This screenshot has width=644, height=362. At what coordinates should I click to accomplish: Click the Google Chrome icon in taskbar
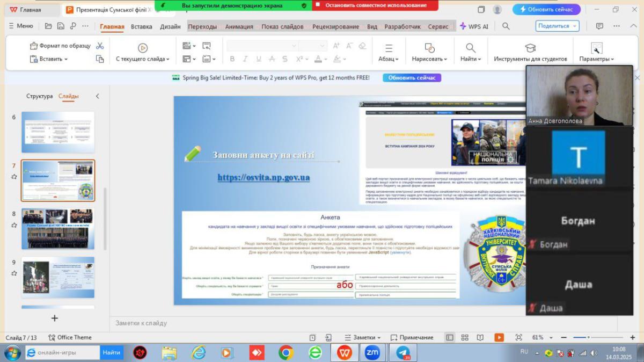(286, 352)
